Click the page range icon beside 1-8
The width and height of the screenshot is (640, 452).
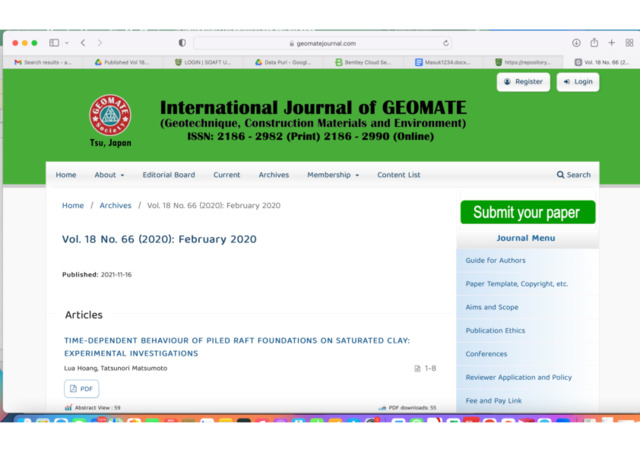pyautogui.click(x=417, y=368)
